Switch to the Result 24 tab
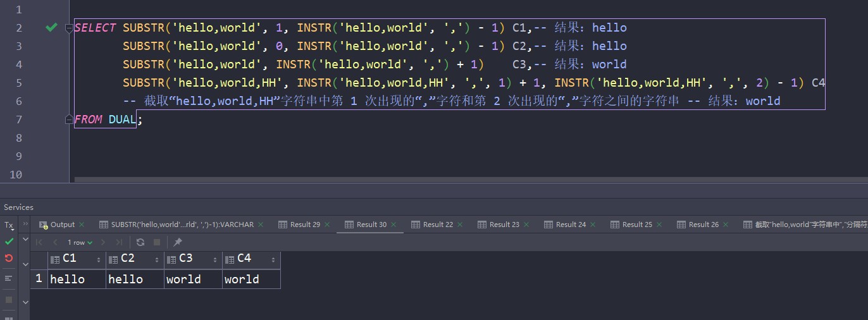Screen dimensions: 868x320 pyautogui.click(x=571, y=225)
